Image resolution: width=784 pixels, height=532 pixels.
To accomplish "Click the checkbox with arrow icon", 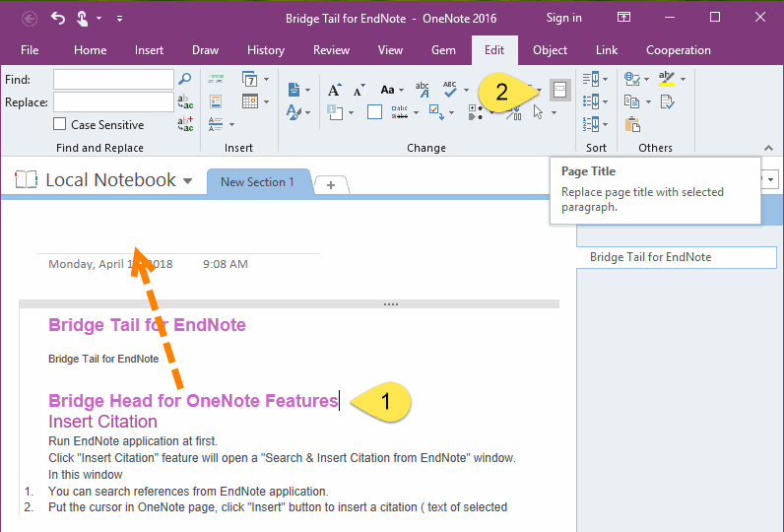I will 436,112.
